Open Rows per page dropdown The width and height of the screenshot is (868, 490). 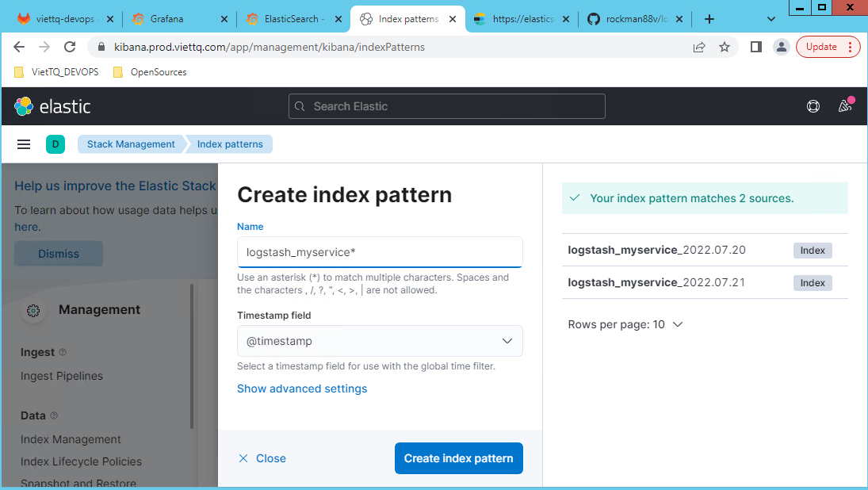[x=625, y=324]
